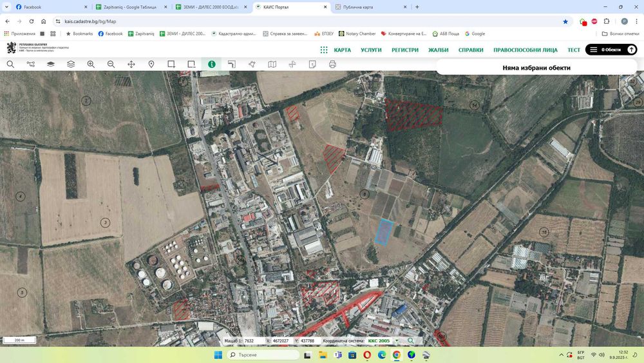644x363 pixels.
Task: Open the search magnifier tool in map toolbar
Action: (10, 64)
